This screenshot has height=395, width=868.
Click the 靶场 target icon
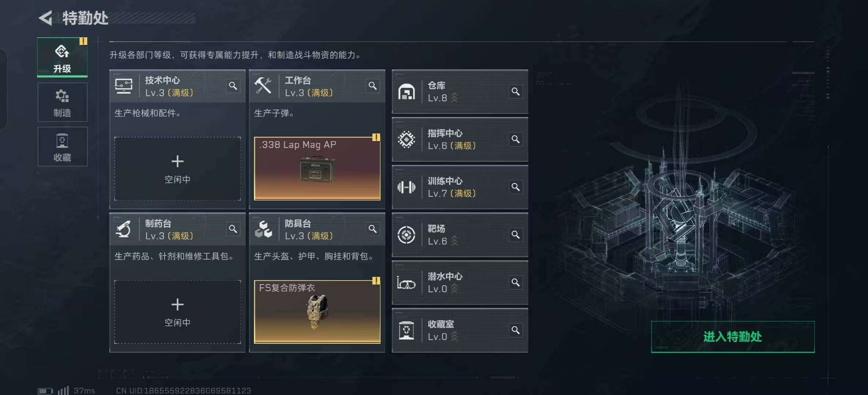pyautogui.click(x=406, y=235)
